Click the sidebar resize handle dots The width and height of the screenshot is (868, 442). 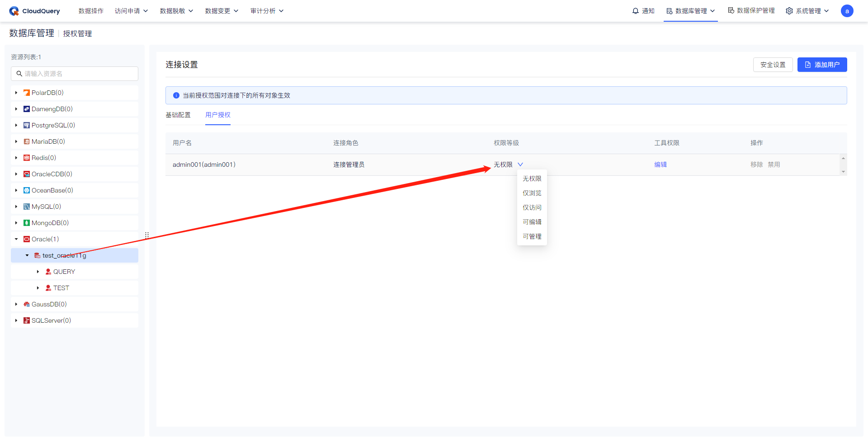(147, 235)
